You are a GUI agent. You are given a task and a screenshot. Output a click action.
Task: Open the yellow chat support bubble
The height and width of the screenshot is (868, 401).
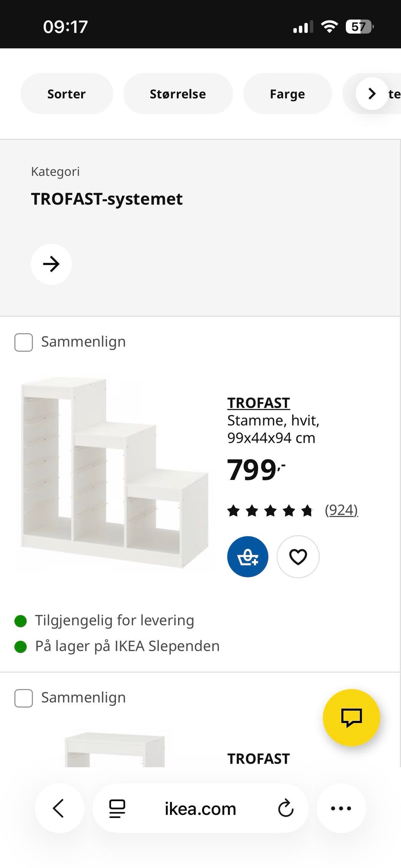[x=351, y=717]
